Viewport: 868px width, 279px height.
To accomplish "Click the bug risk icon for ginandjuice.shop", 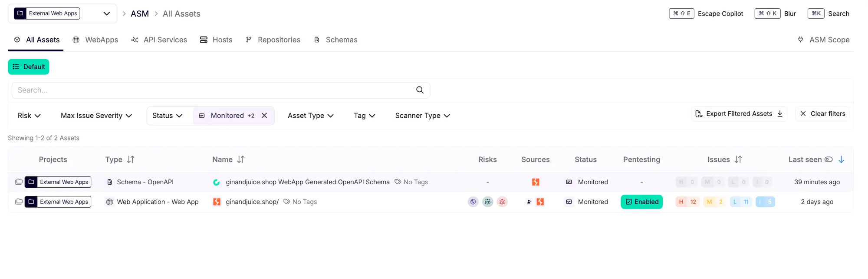I will tap(502, 202).
